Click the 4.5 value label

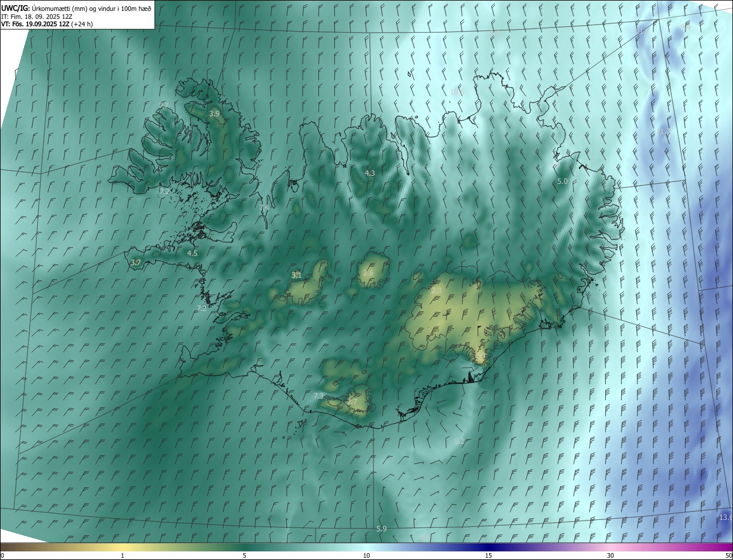click(192, 253)
